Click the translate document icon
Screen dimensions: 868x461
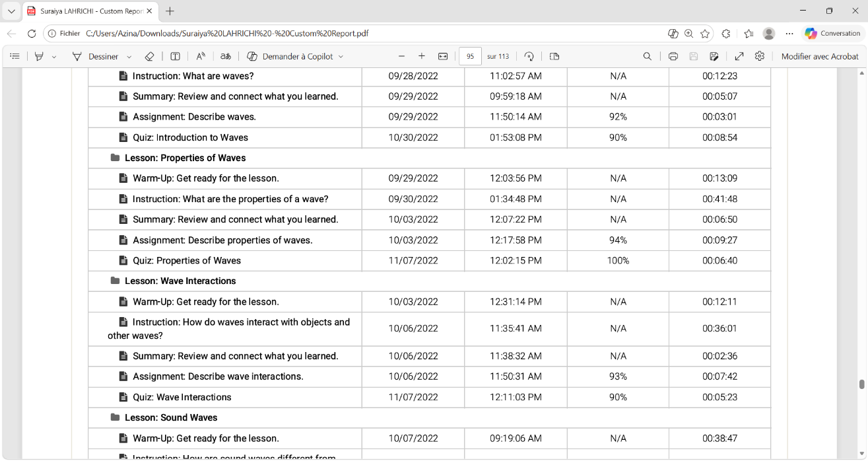point(226,57)
